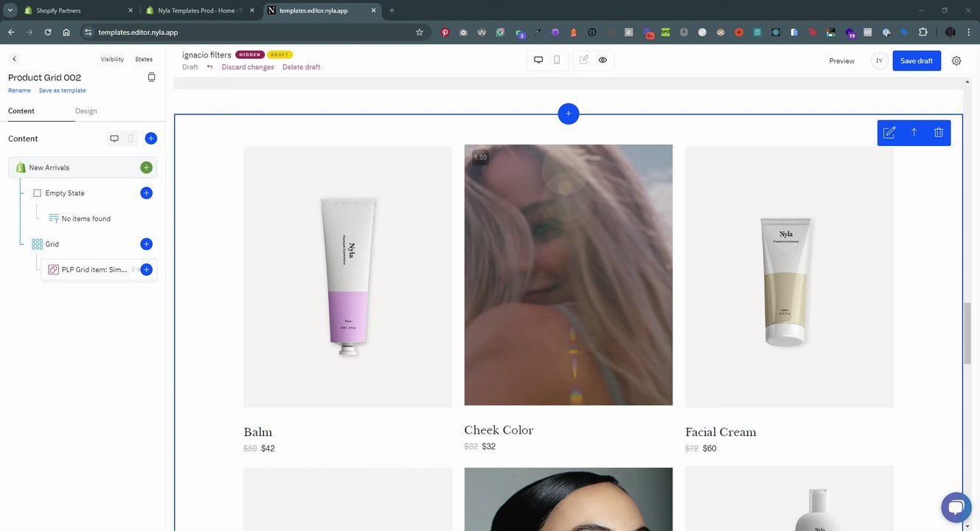Click the undo arrow next to Draft
This screenshot has width=980, height=531.
(x=210, y=67)
